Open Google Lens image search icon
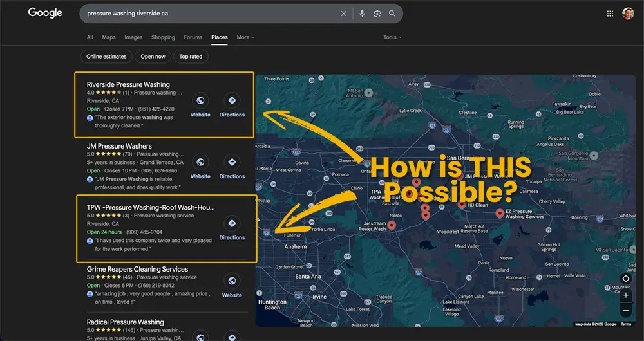The width and height of the screenshot is (644, 341). click(377, 14)
